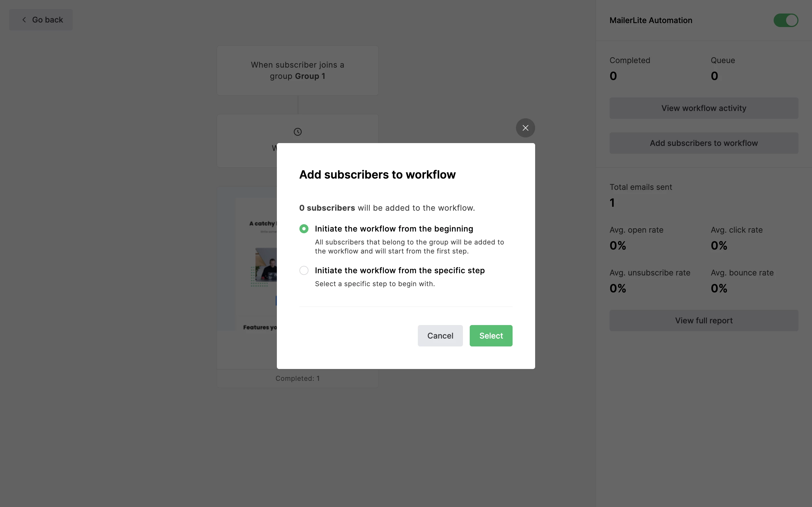Choose 'Initiate the workflow from the specific step'
Image resolution: width=812 pixels, height=507 pixels.
(304, 270)
